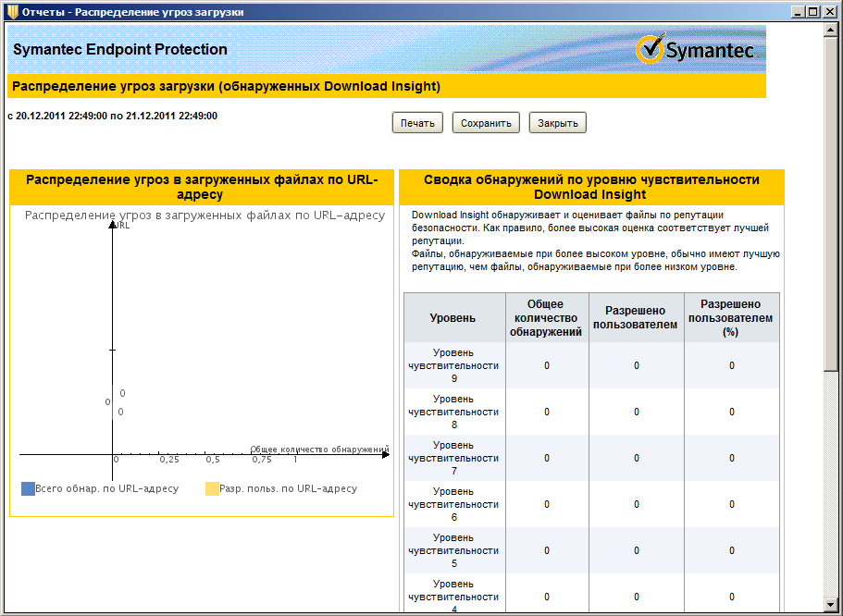Viewport: 843px width, 616px height.
Task: Minimize the report window
Action: (799, 11)
